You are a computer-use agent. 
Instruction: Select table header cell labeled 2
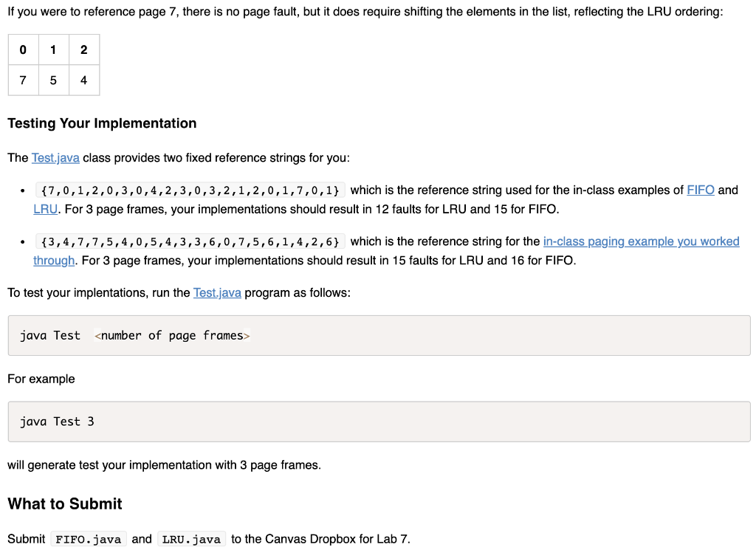tap(84, 49)
